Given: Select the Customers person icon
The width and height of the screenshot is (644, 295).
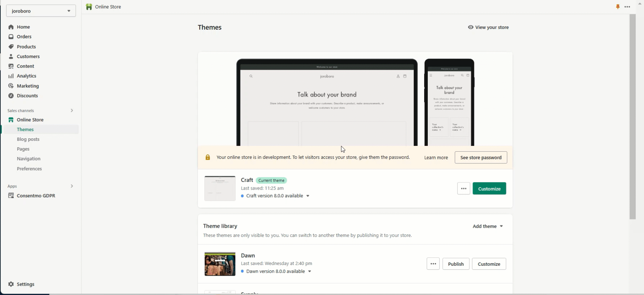Looking at the screenshot, I should click(x=11, y=56).
